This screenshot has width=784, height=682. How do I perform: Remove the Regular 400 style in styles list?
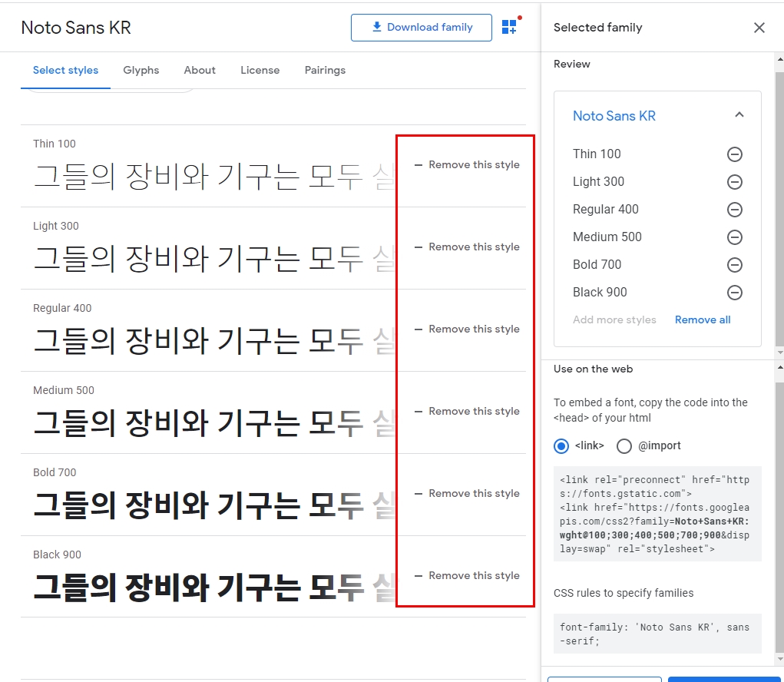467,329
